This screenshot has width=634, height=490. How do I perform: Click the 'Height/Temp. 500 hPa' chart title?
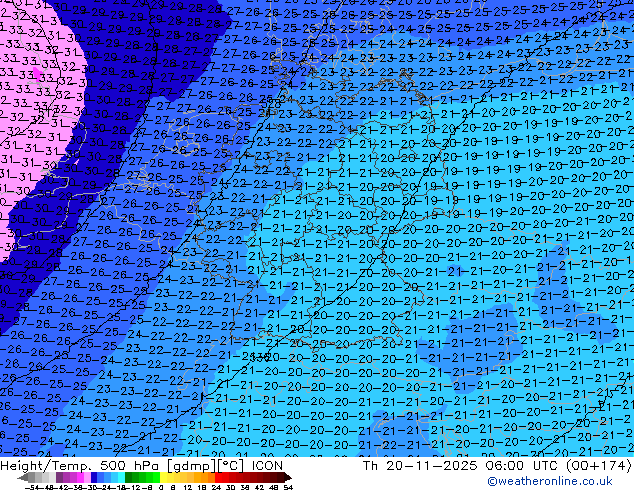tap(80, 466)
